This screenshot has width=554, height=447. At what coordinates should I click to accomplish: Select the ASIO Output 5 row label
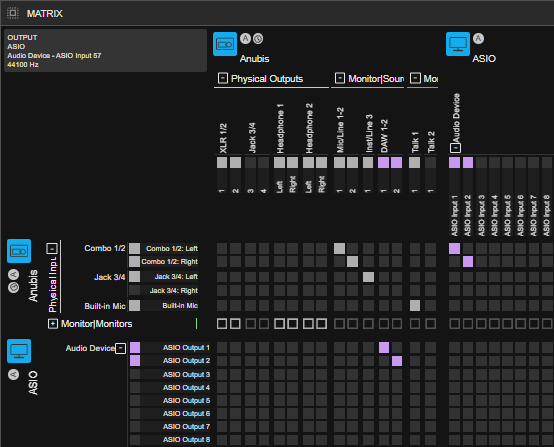coord(186,401)
